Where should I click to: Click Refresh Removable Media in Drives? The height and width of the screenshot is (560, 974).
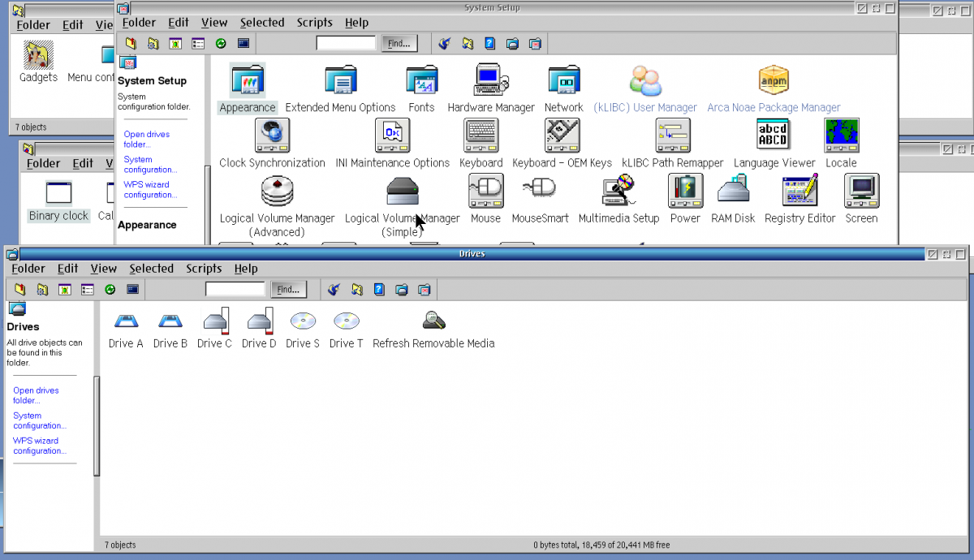click(x=433, y=321)
